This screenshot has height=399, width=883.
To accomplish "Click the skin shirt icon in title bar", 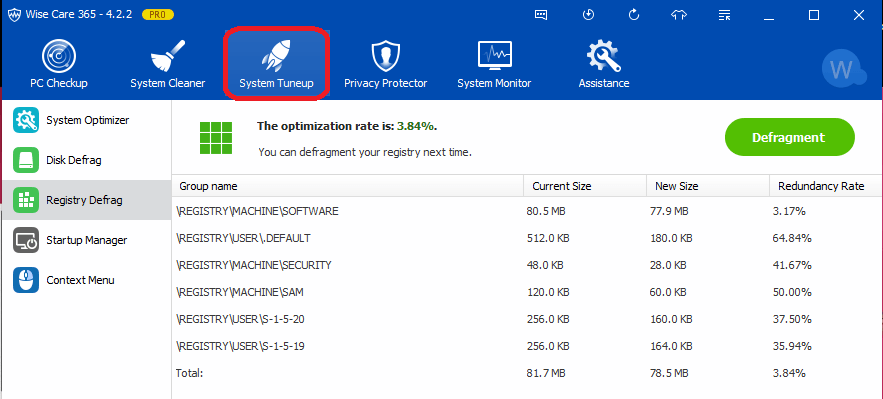I will click(679, 15).
